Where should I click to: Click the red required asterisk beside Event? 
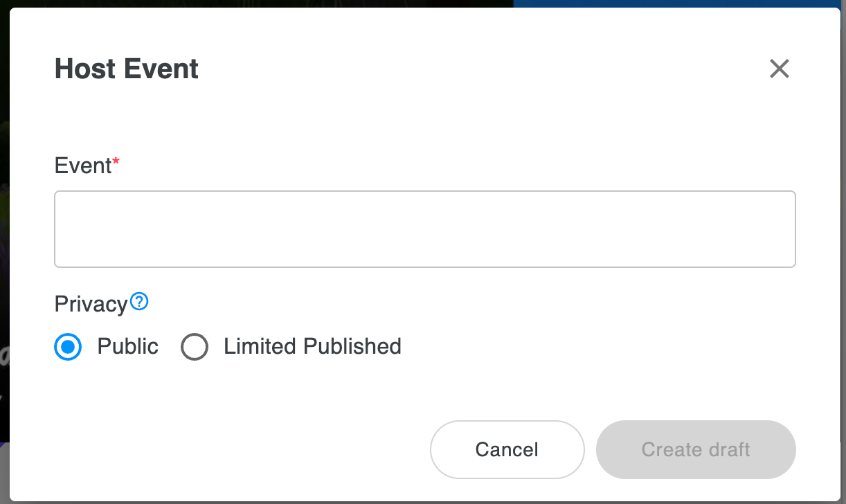pos(116,162)
